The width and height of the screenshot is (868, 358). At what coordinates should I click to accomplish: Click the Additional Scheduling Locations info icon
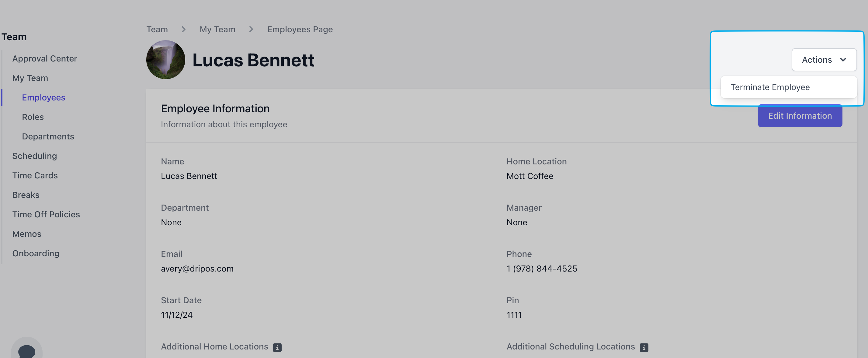pos(644,347)
